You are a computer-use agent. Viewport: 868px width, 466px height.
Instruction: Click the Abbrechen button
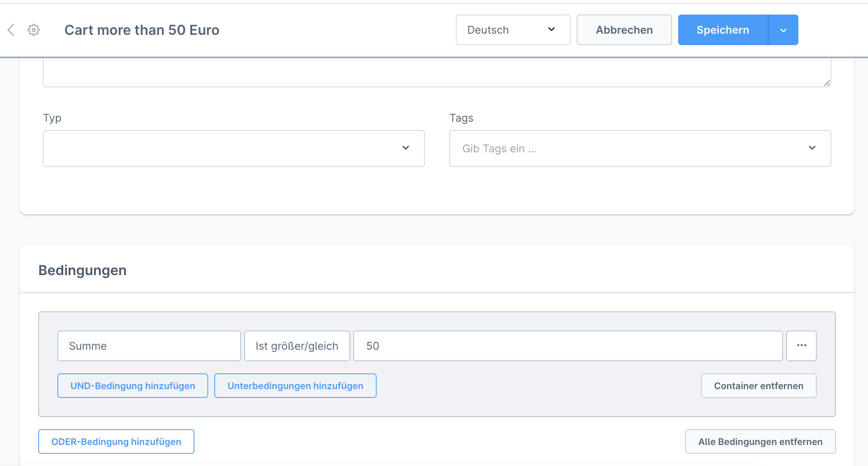pos(624,30)
